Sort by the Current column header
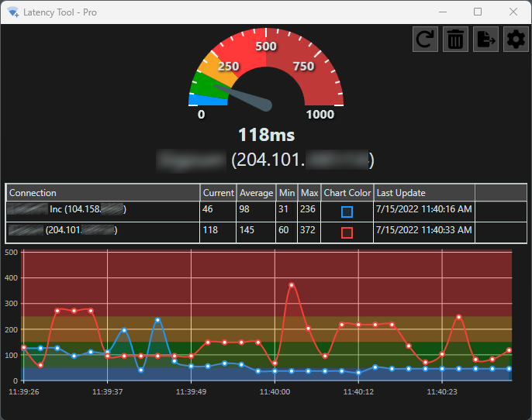This screenshot has height=420, width=532. point(218,193)
